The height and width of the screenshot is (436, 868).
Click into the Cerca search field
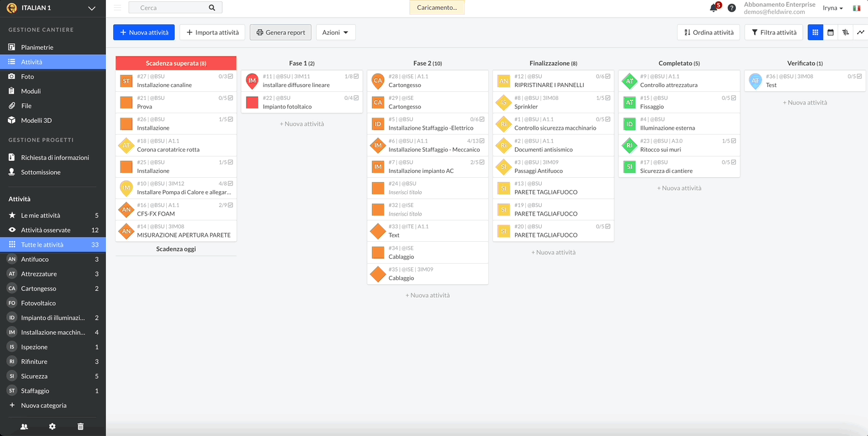[x=172, y=8]
